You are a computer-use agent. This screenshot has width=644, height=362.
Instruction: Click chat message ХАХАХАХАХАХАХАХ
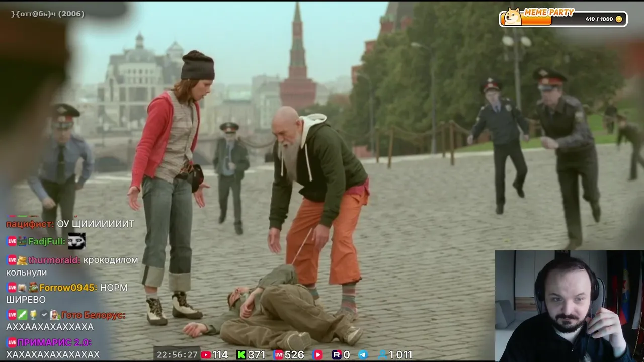53,354
